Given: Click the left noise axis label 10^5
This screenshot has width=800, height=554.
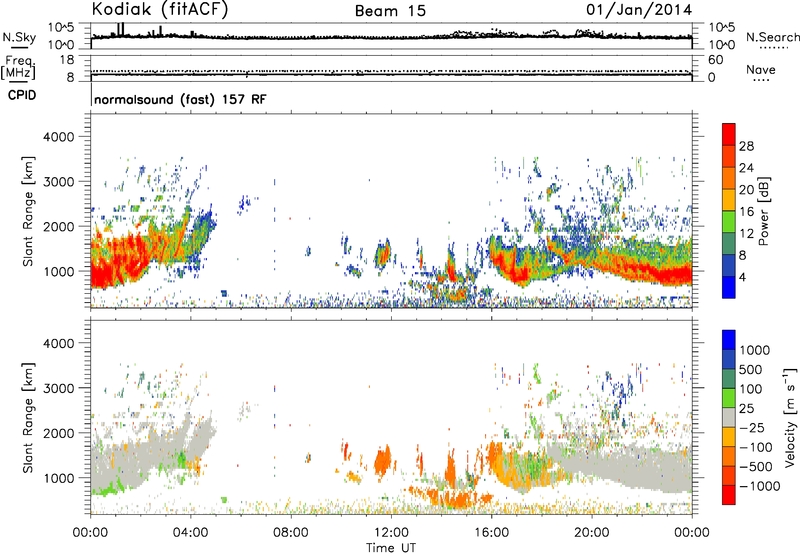Looking at the screenshot, I should [x=61, y=27].
